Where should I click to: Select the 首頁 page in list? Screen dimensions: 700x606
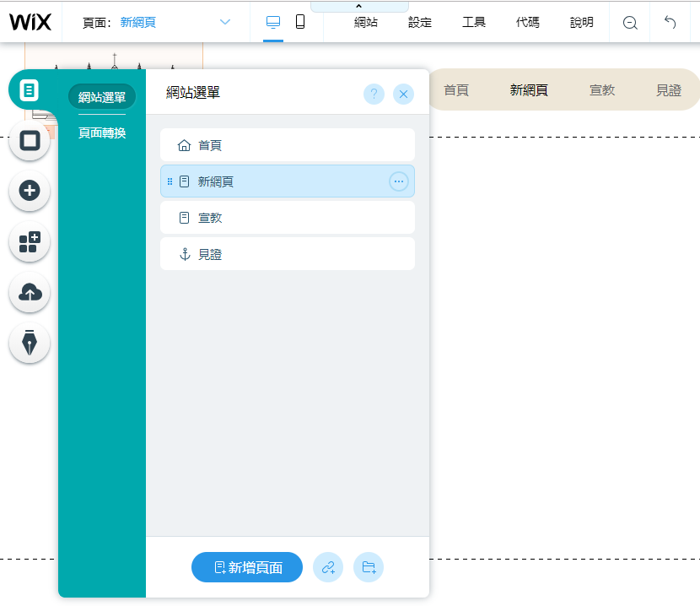point(288,145)
